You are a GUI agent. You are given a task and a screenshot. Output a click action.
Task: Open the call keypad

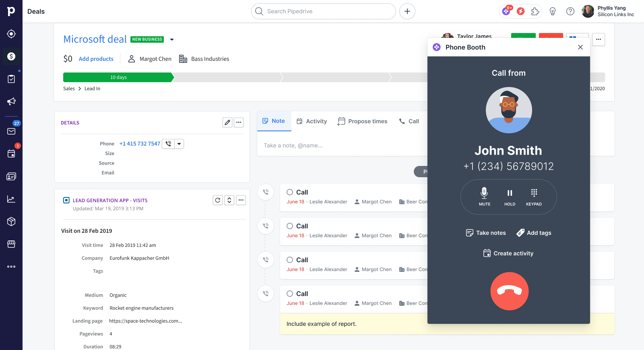pos(534,197)
